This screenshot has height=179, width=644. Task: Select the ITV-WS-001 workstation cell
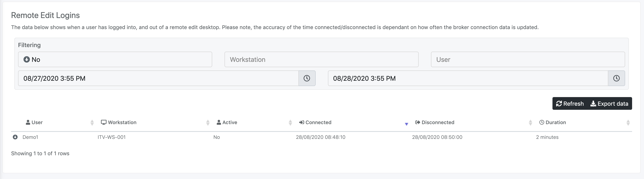point(111,137)
